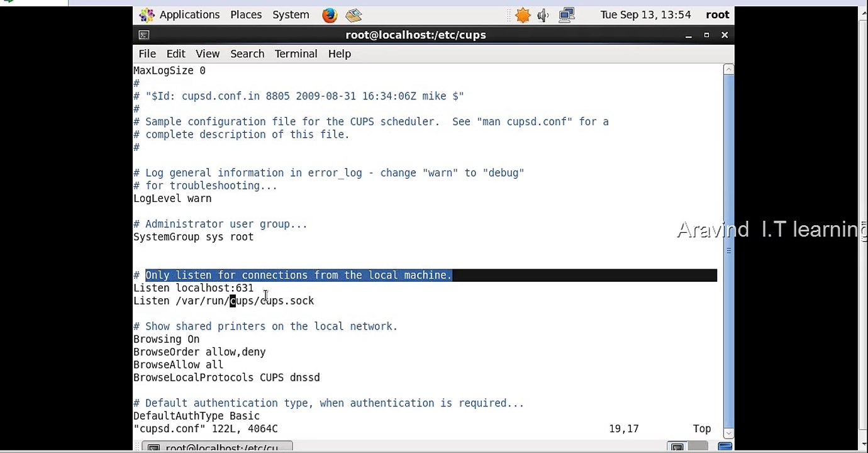
Task: Open the terminal View menu
Action: pos(208,54)
